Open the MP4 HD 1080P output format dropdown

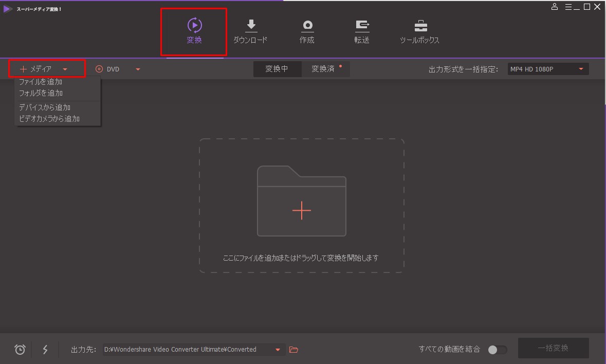547,69
